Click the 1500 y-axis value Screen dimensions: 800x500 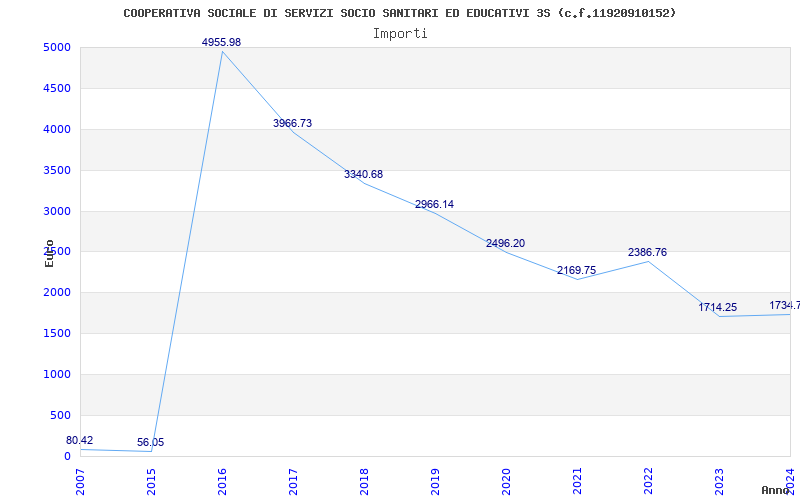[57, 333]
